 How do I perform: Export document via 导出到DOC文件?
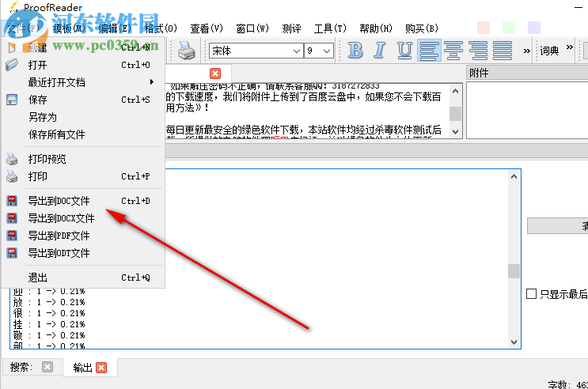tap(83, 201)
